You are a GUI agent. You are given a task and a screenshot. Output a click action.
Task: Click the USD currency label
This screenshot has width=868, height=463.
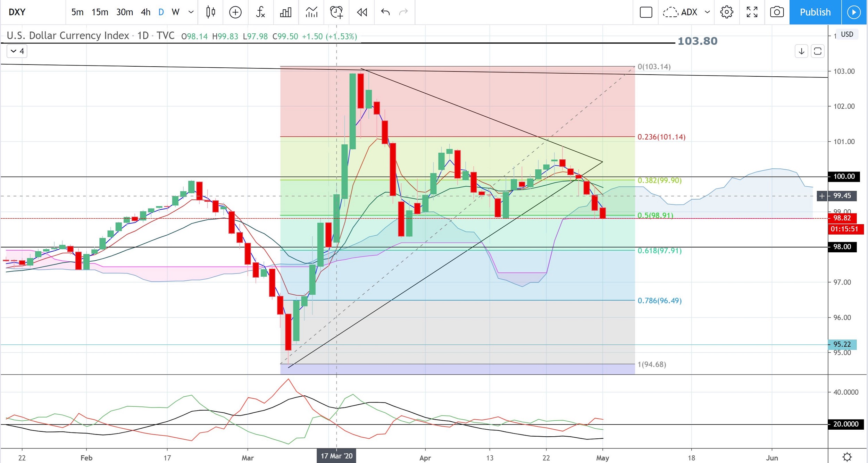[847, 34]
